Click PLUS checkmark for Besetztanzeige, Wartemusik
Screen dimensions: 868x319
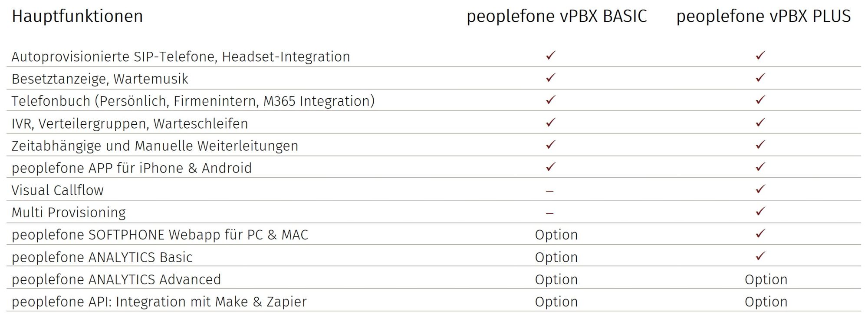point(760,78)
